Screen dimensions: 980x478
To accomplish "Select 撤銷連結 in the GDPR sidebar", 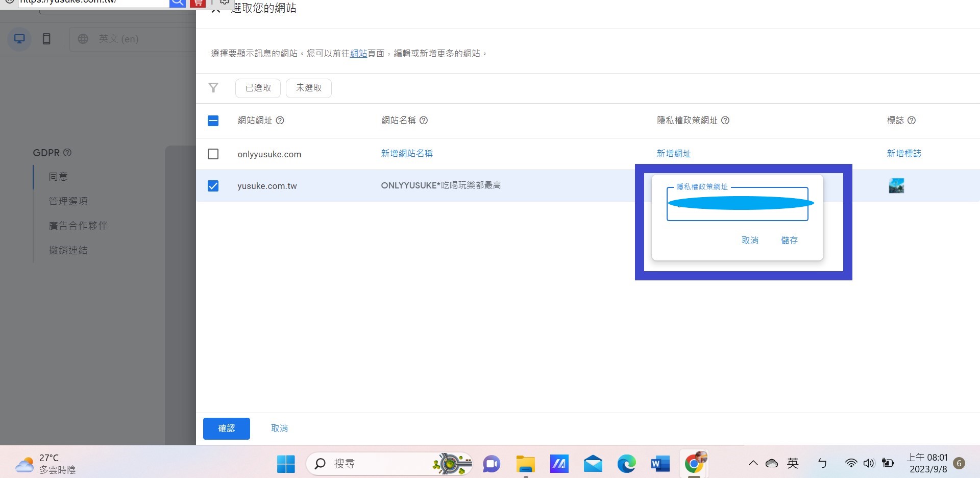I will (x=68, y=250).
